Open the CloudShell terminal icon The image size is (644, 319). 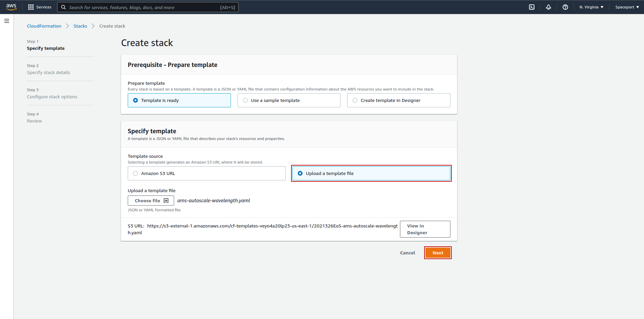(x=532, y=7)
